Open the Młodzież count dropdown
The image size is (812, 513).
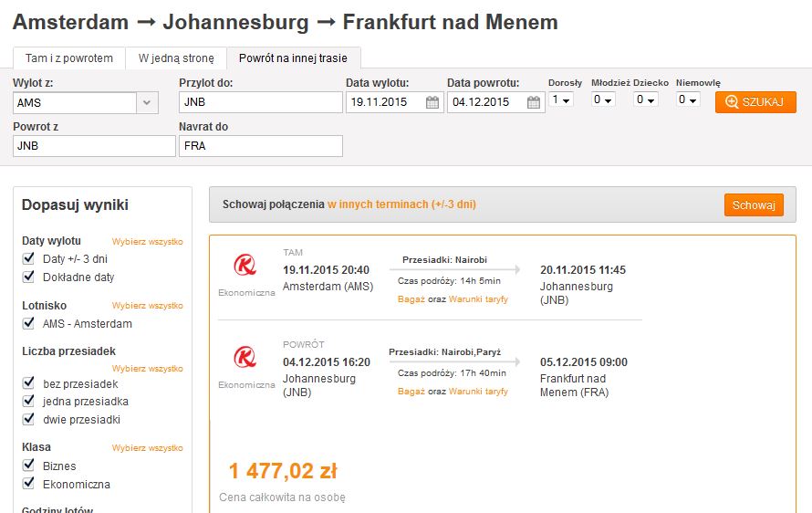(x=603, y=99)
